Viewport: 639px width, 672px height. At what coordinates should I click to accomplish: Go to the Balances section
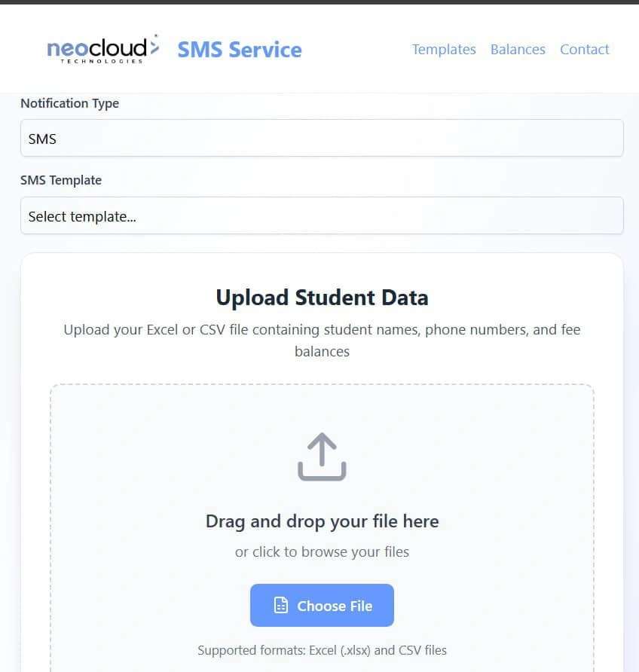[518, 50]
